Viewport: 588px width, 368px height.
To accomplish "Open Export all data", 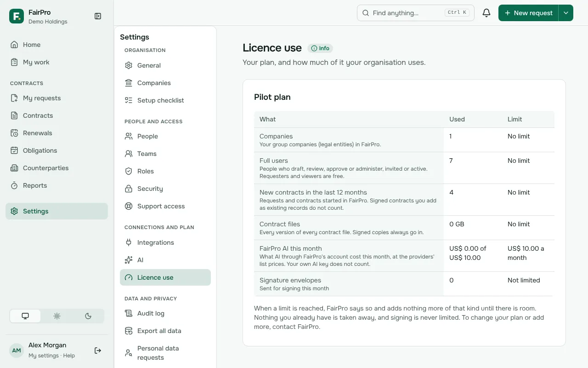I will (x=165, y=331).
